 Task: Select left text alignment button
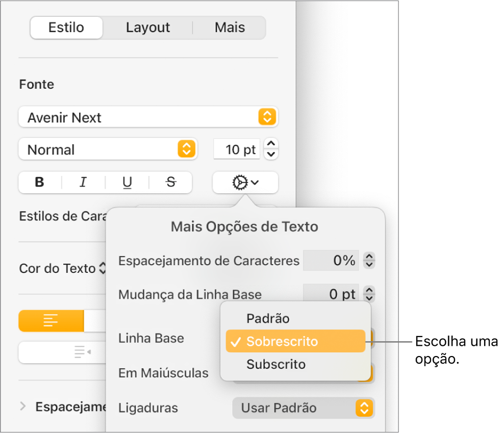click(51, 320)
